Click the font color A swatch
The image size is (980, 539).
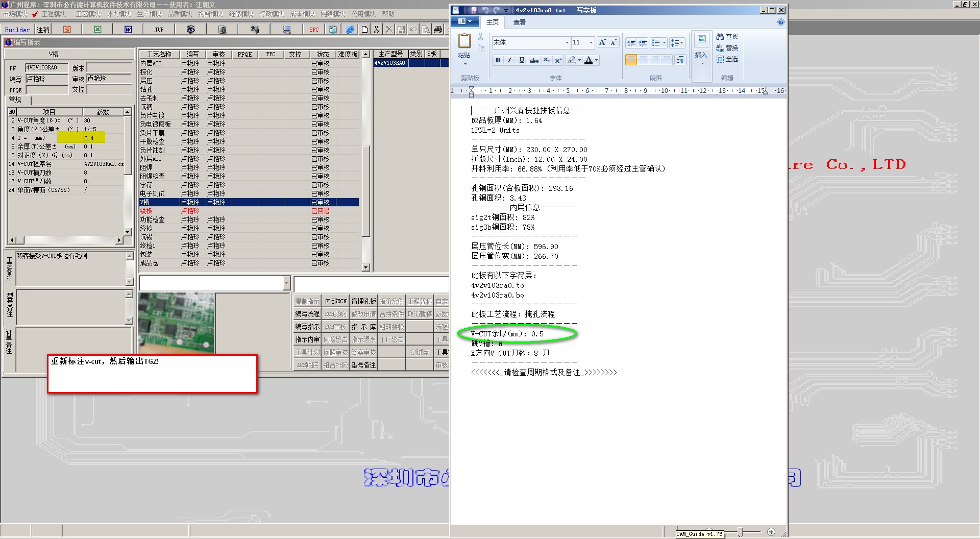(x=589, y=60)
